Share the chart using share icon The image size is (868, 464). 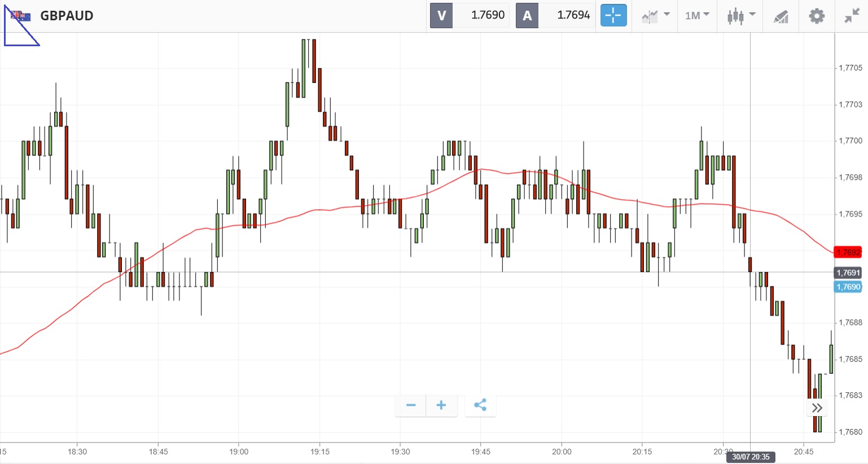click(480, 405)
